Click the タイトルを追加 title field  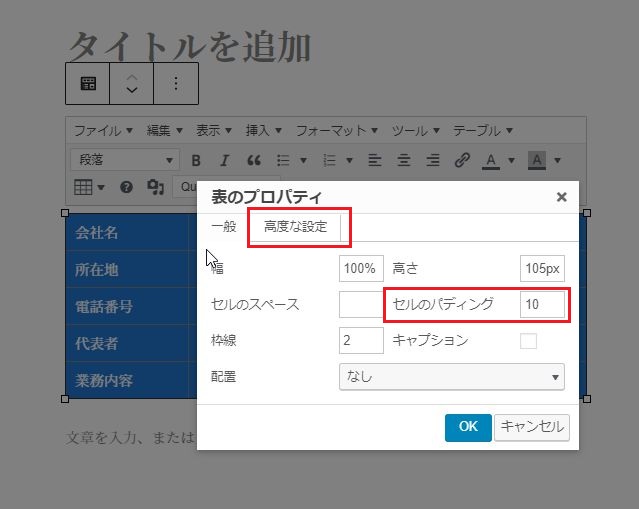tap(190, 46)
